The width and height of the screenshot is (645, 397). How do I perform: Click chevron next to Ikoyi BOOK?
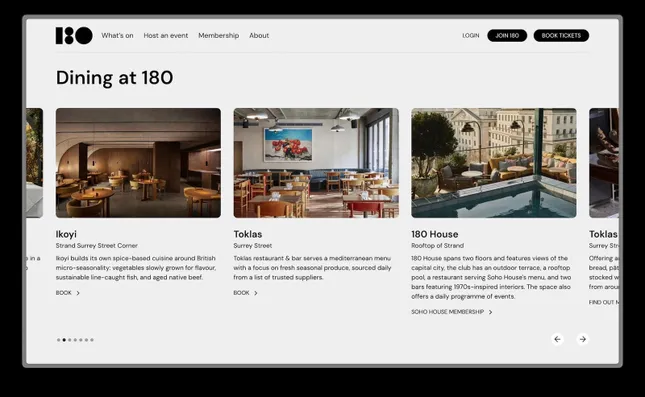pyautogui.click(x=78, y=293)
